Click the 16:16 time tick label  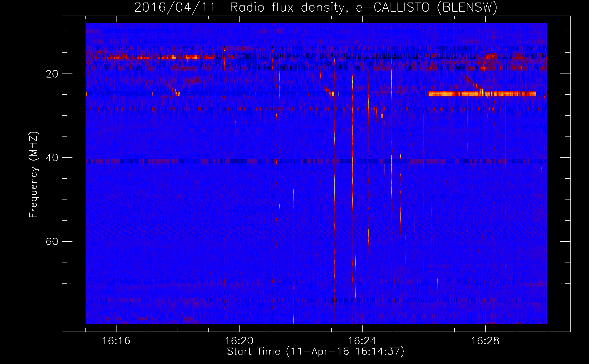pyautogui.click(x=116, y=341)
